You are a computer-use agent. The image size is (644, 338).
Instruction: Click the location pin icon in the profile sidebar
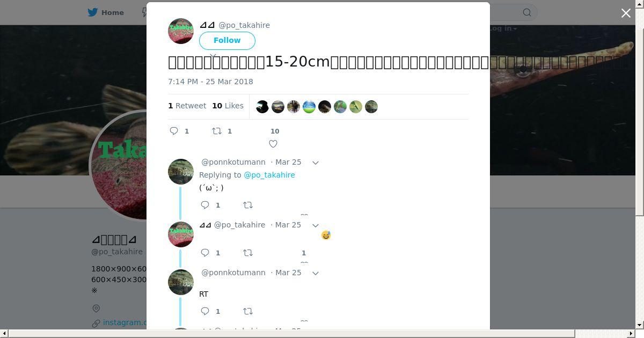coord(96,308)
